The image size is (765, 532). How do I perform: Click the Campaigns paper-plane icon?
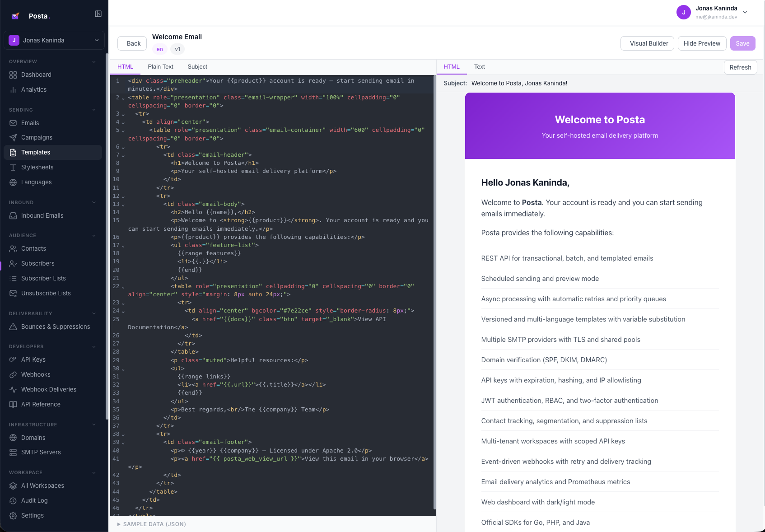pos(13,138)
